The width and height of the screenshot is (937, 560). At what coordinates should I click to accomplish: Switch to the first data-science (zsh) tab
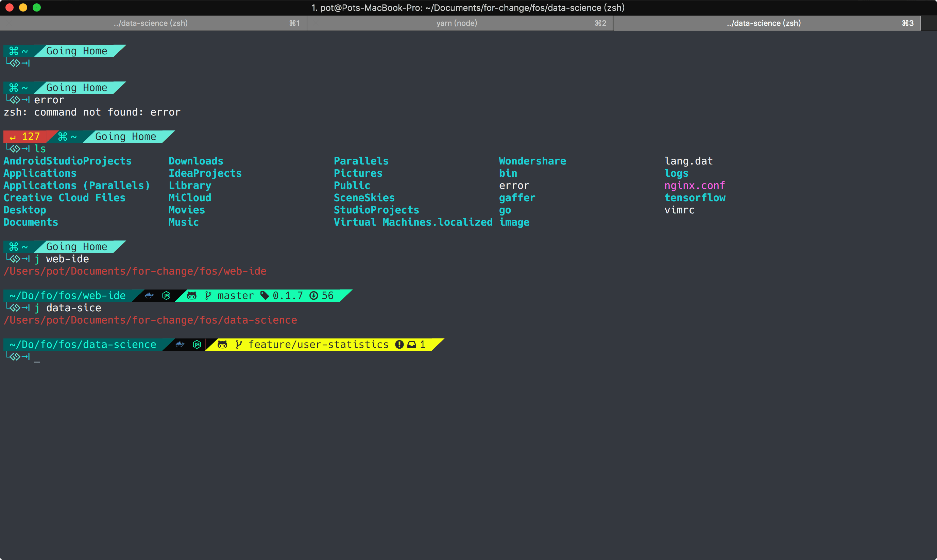[x=151, y=23]
